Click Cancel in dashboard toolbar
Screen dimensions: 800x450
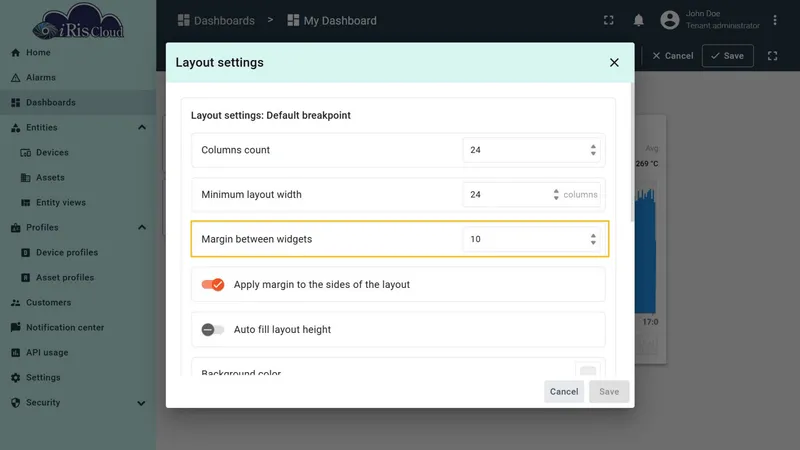[672, 56]
